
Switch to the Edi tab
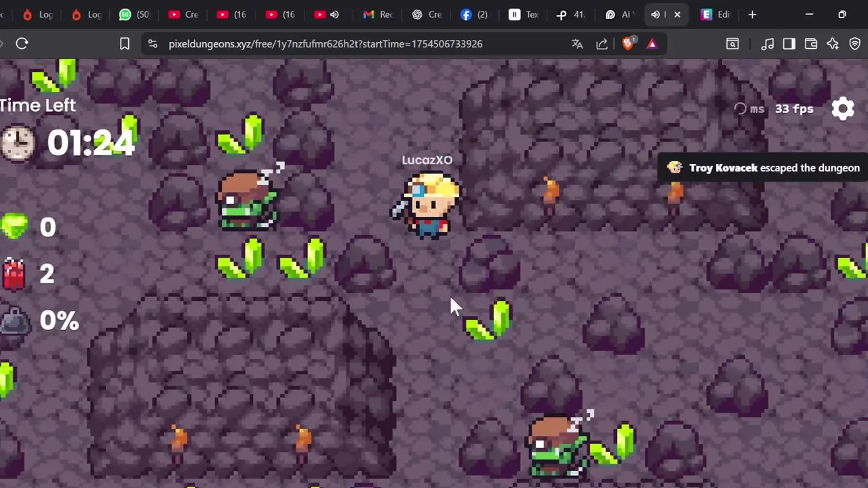[716, 14]
